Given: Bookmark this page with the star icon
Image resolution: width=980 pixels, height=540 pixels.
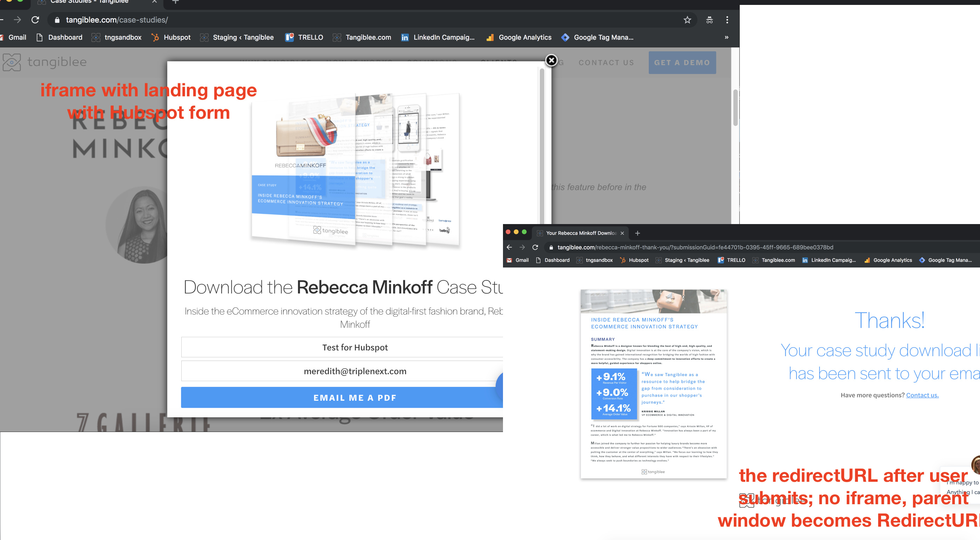Looking at the screenshot, I should (687, 20).
